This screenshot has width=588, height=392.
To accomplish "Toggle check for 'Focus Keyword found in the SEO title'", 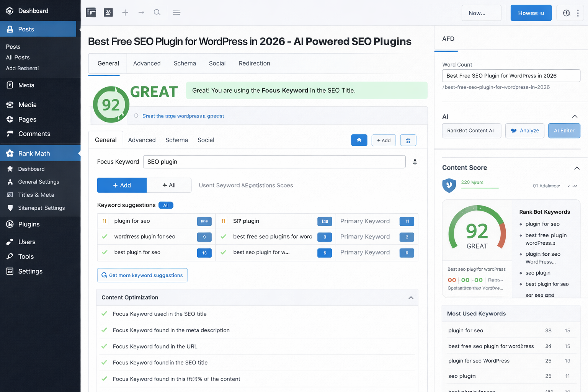I will [104, 363].
